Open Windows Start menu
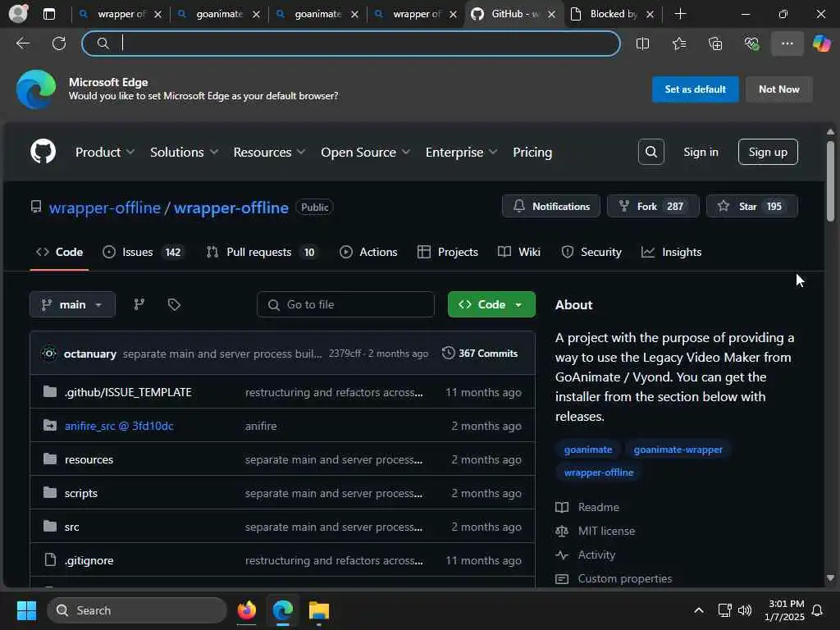840x630 pixels. click(x=26, y=610)
